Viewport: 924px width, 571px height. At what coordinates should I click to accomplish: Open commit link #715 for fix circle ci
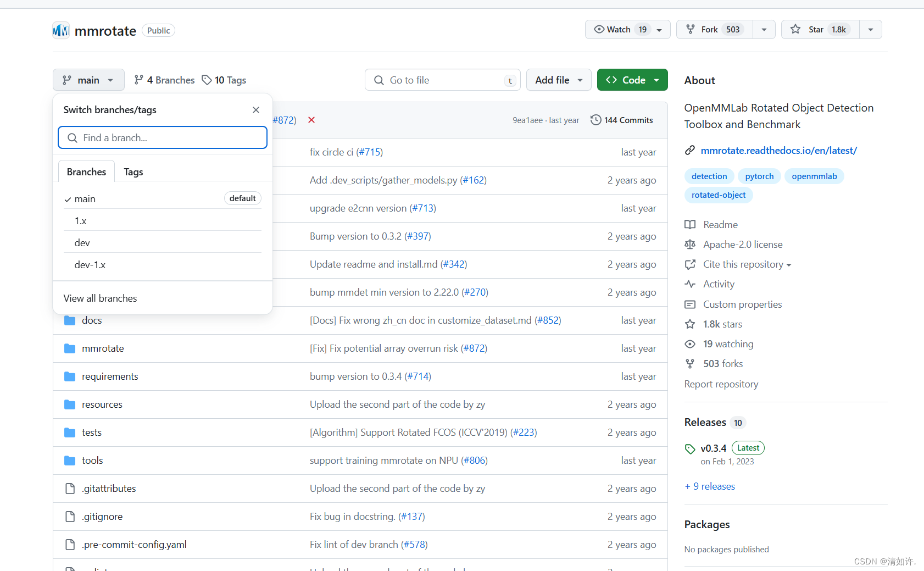pos(370,152)
